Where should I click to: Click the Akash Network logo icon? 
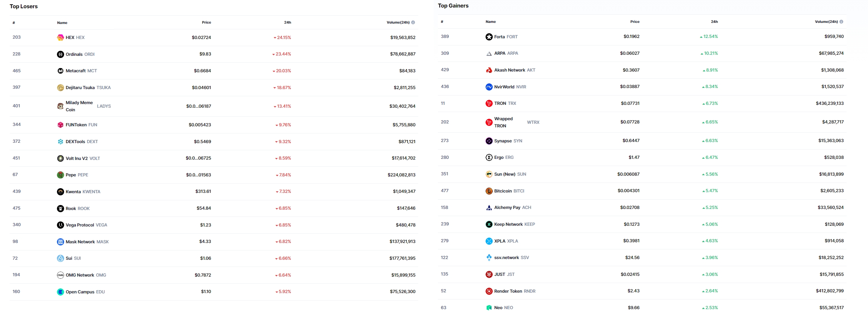[x=489, y=70]
